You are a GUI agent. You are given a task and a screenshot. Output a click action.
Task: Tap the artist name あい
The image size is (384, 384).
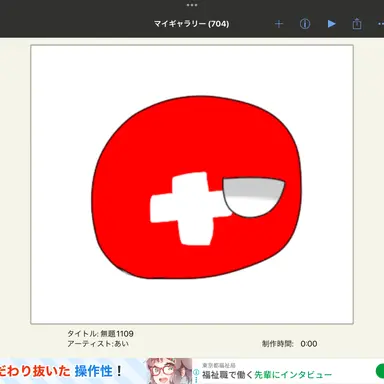click(121, 344)
